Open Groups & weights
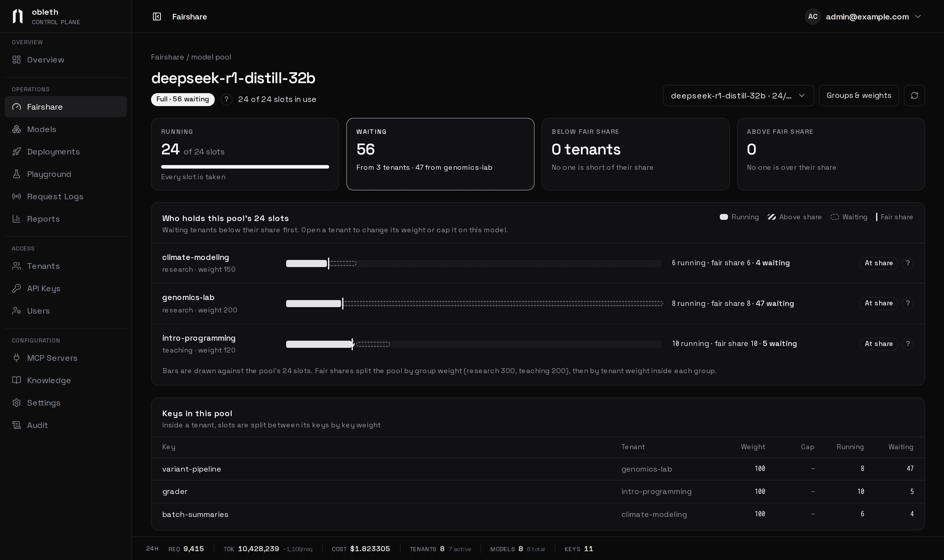Image resolution: width=944 pixels, height=560 pixels. click(x=859, y=95)
